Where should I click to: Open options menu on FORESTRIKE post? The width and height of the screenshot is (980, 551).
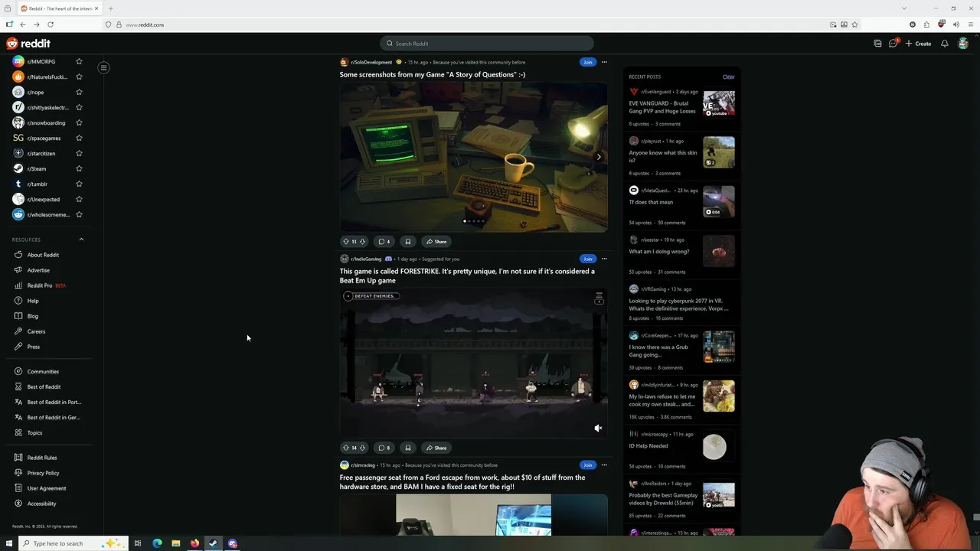[x=604, y=259]
